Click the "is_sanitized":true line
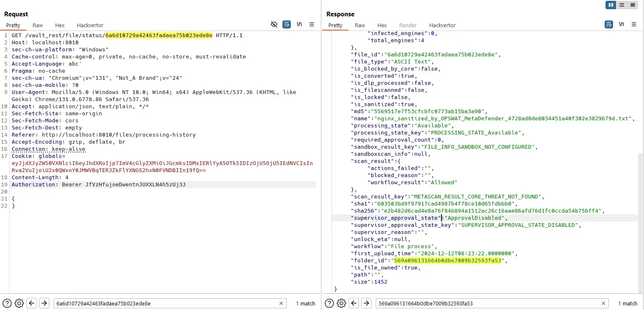Screen dimensions: 644x310 (384, 104)
